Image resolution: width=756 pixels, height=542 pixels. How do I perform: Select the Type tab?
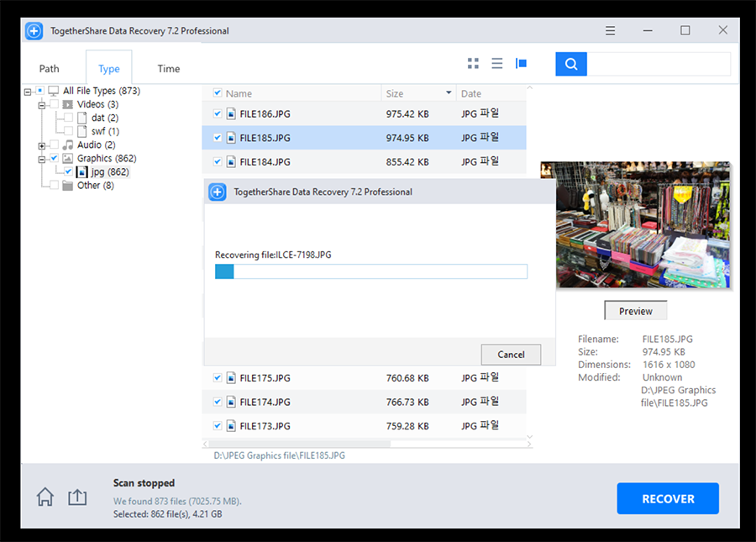click(109, 68)
